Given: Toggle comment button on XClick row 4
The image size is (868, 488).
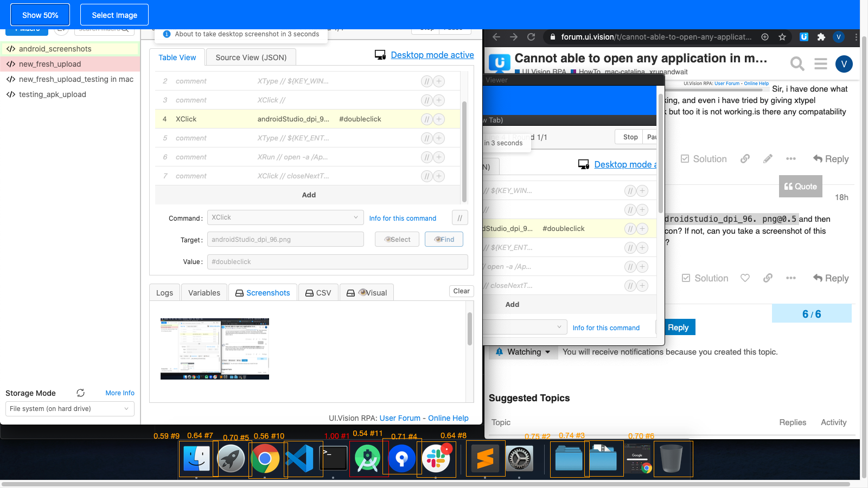Looking at the screenshot, I should pos(427,119).
